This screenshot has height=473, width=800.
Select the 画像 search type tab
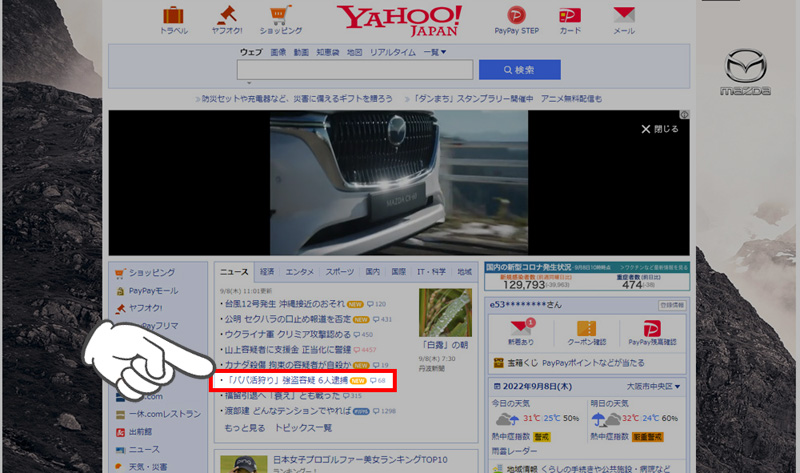pyautogui.click(x=278, y=52)
